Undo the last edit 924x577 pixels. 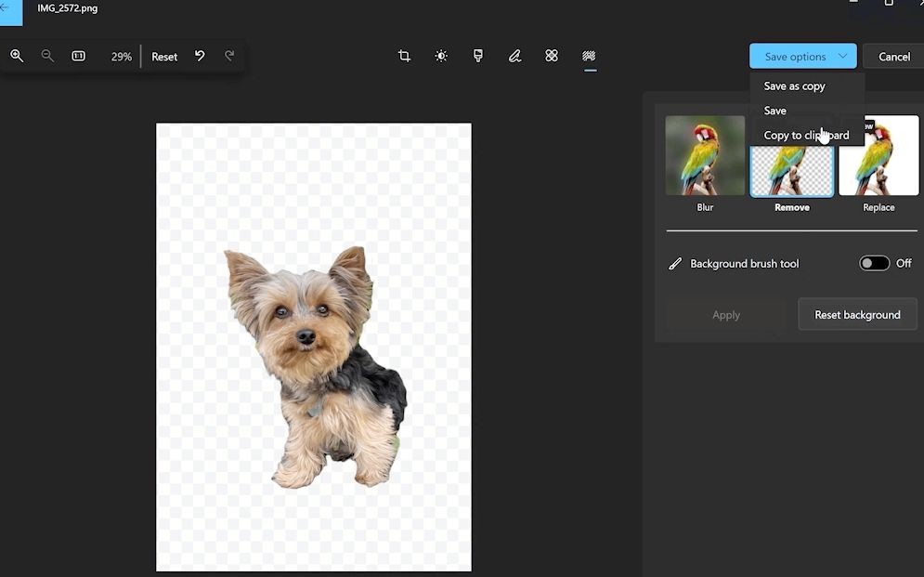tap(200, 56)
